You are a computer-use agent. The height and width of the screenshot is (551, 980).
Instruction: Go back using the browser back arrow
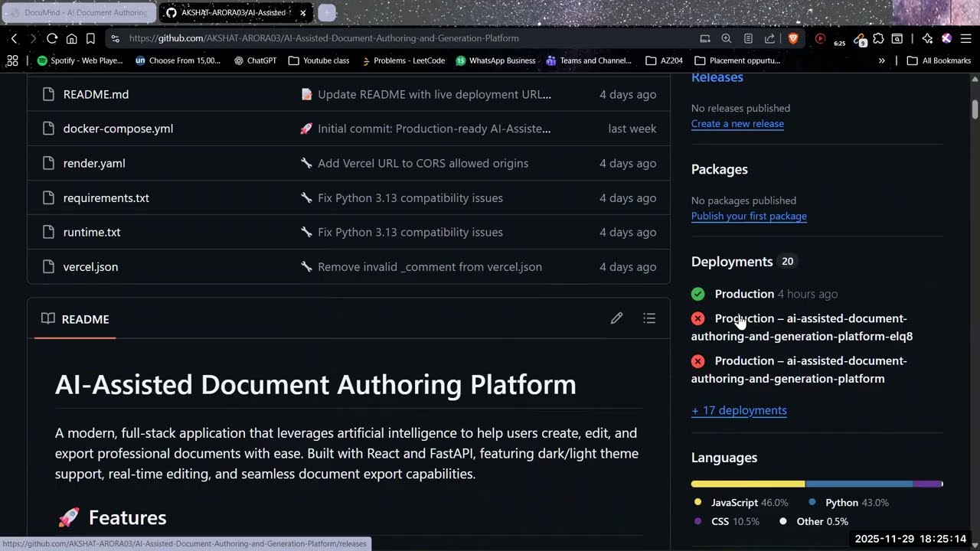tap(14, 38)
